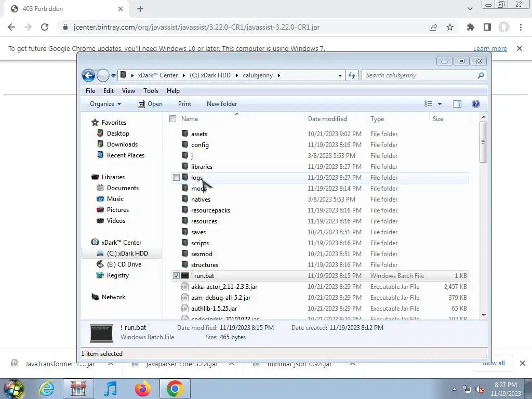Select the config folder icon
This screenshot has height=399, width=532.
(185, 144)
